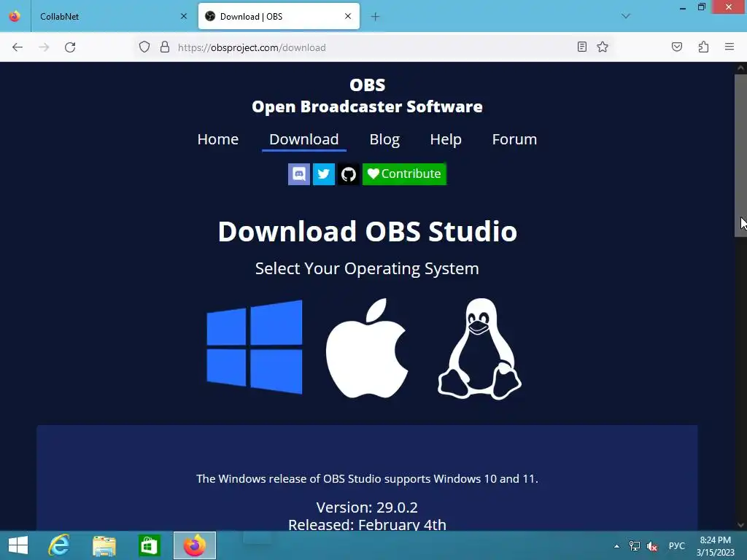Go to the Home nav link
Viewport: 747px width, 560px height.
(217, 139)
